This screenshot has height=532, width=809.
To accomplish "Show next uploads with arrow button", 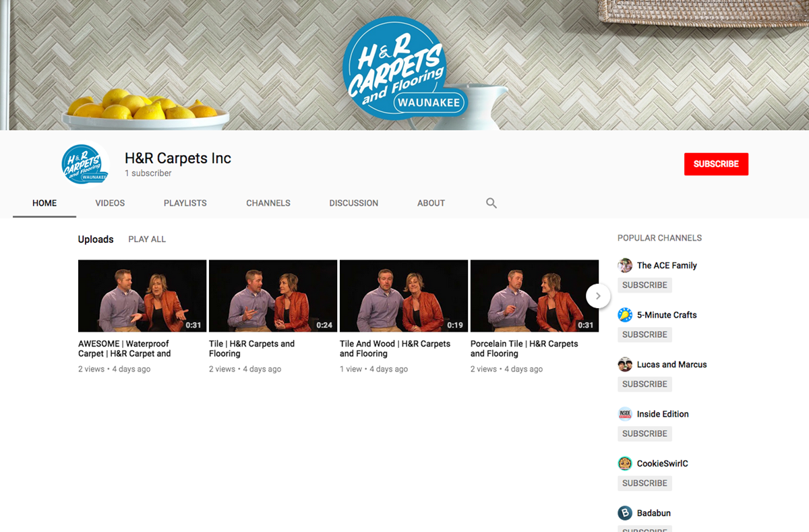I will point(598,296).
